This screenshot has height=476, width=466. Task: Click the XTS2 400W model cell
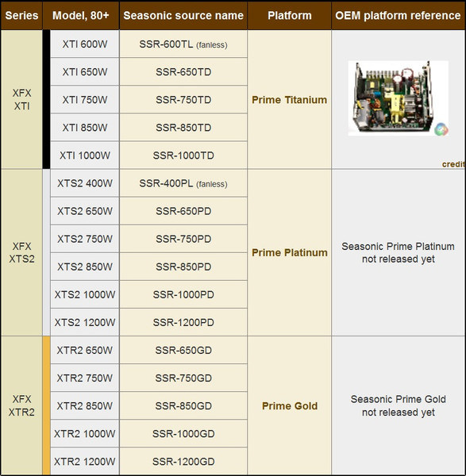85,183
